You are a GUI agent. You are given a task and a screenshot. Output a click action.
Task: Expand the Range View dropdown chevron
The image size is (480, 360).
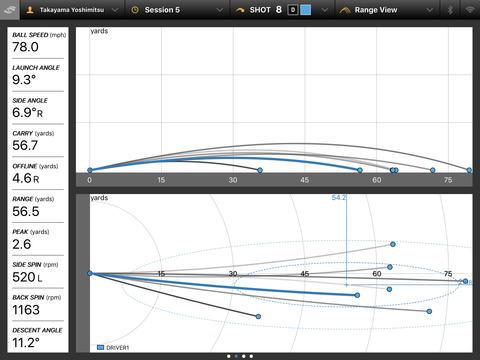(430, 10)
